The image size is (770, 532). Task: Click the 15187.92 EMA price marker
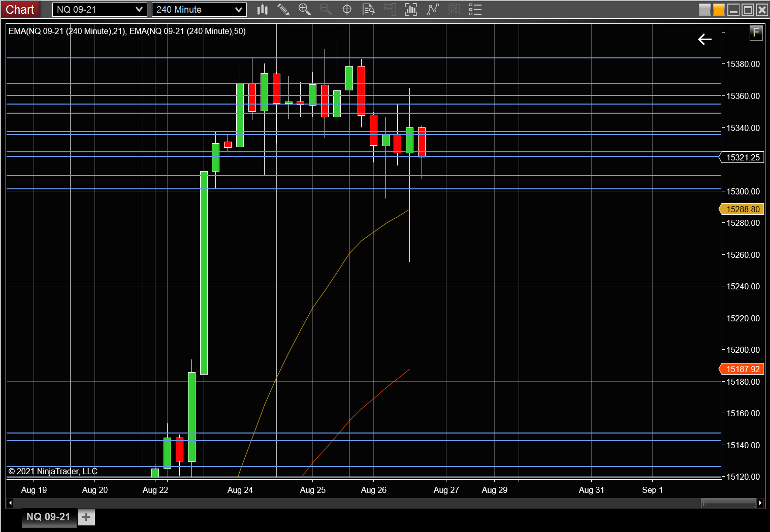click(743, 369)
